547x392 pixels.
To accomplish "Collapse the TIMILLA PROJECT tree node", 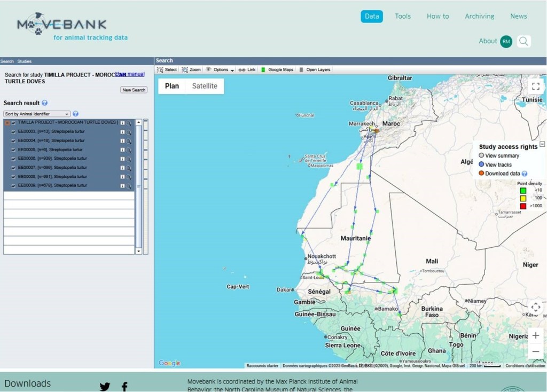I will point(7,123).
